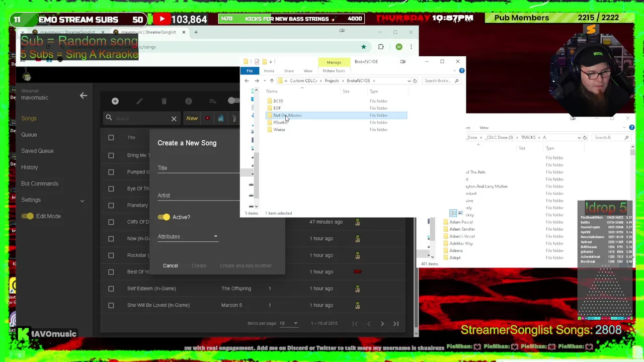Open address history dropdown in BrokeNCYDE Explorer
Screen dimensions: 644x362
point(409,80)
